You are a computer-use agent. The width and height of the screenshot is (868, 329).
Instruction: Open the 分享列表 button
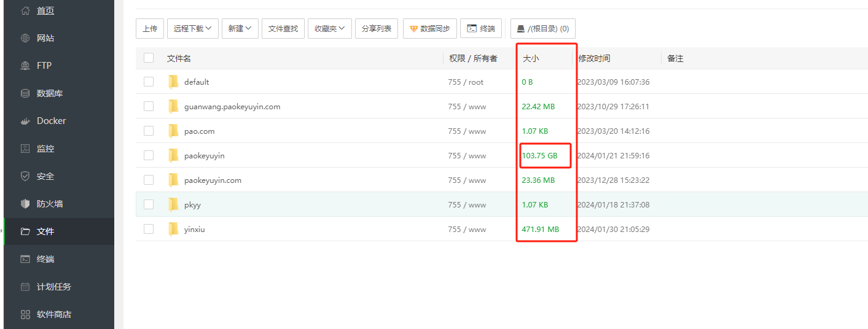pos(376,28)
